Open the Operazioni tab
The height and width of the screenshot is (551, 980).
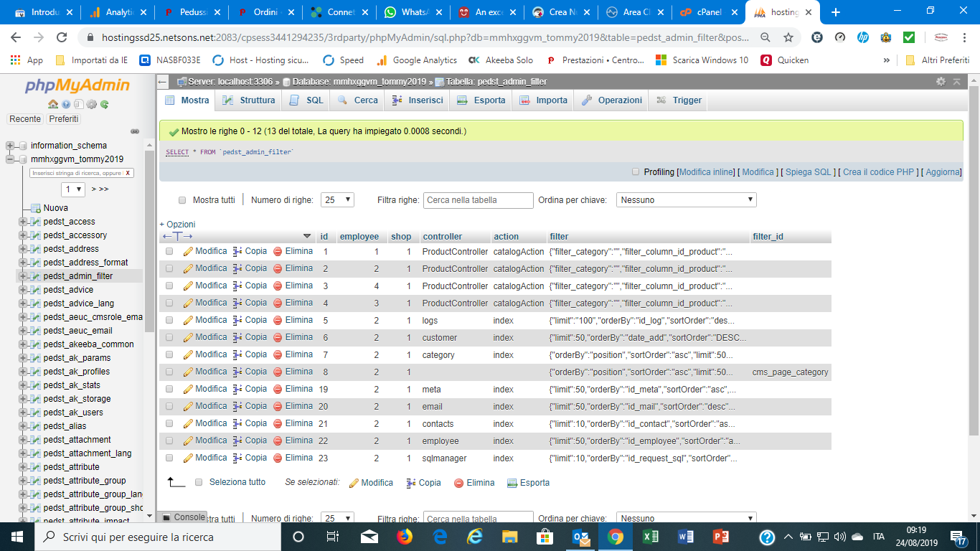pyautogui.click(x=611, y=100)
